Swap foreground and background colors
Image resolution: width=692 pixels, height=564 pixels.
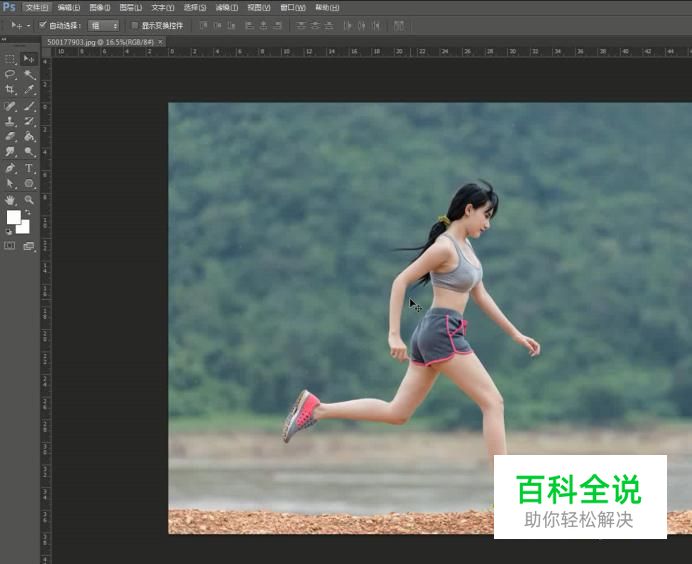[27, 213]
